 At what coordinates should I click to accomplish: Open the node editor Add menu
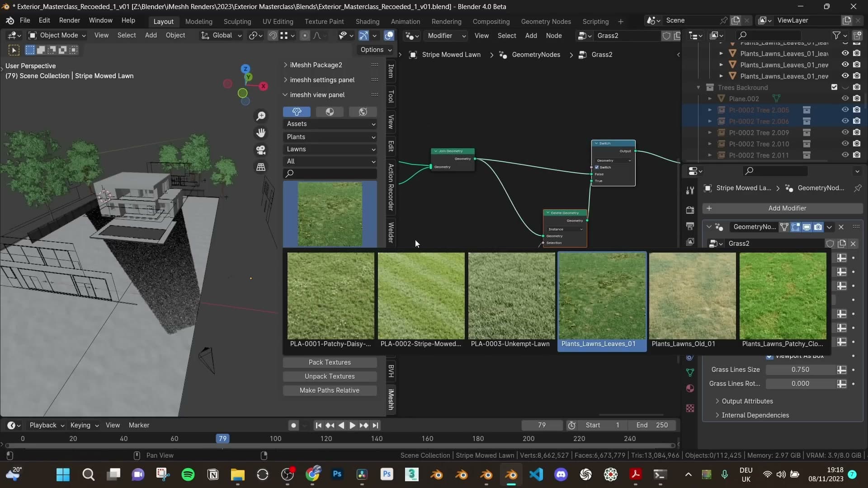(x=531, y=35)
